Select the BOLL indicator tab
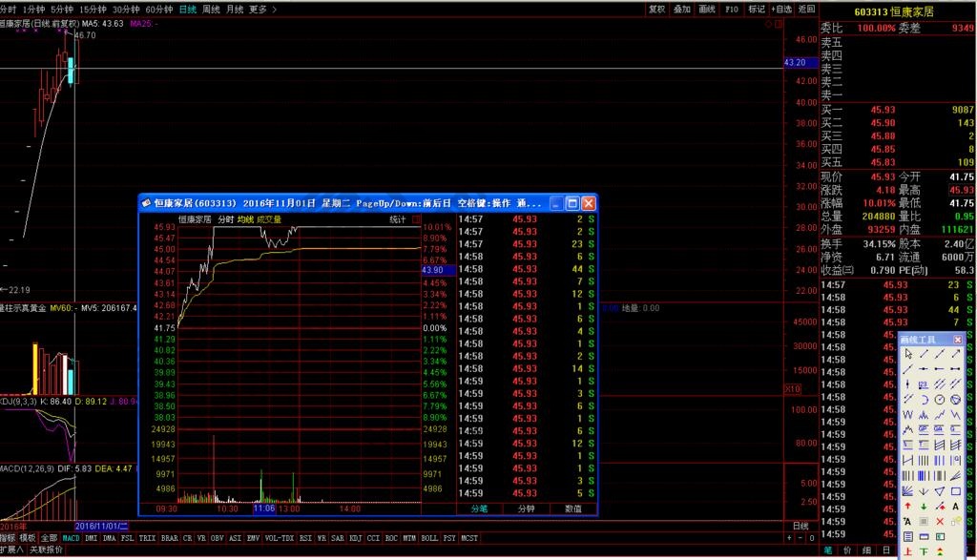 (x=428, y=538)
